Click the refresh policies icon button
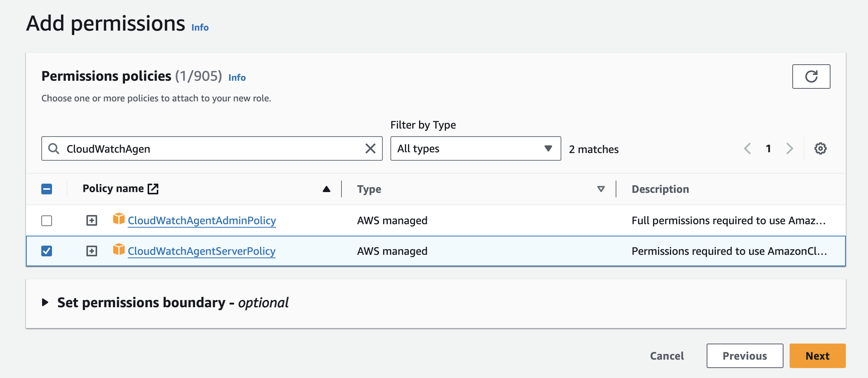 click(x=811, y=77)
